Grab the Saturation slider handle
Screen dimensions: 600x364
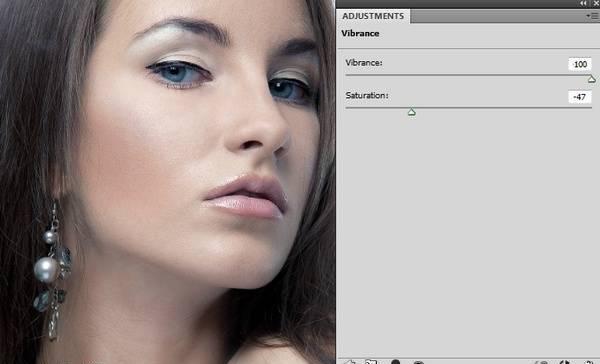(412, 112)
